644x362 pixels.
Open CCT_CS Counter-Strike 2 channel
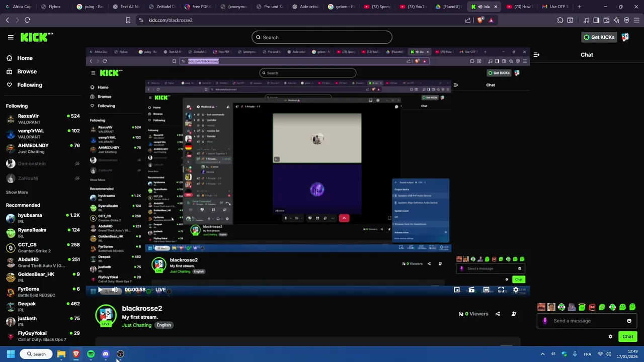[x=43, y=247]
